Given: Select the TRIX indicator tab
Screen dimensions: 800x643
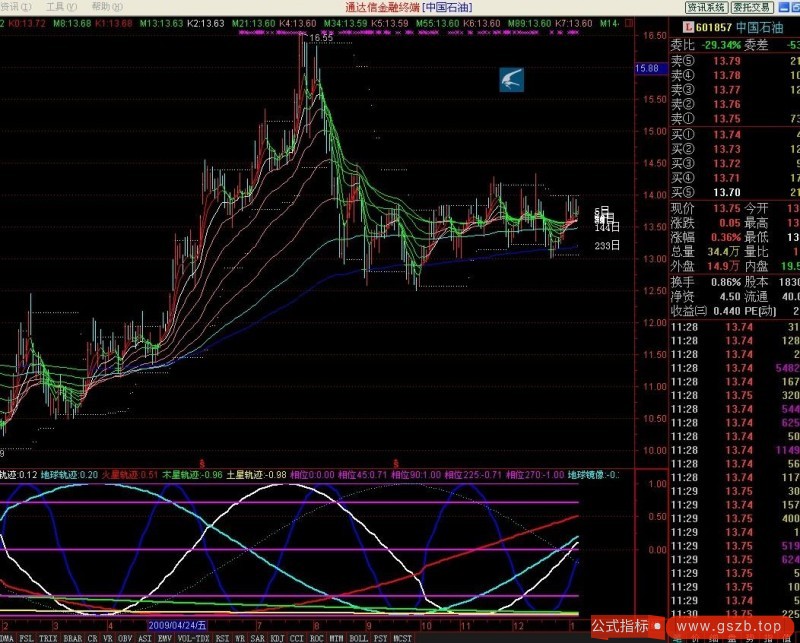Looking at the screenshot, I should pos(49,636).
